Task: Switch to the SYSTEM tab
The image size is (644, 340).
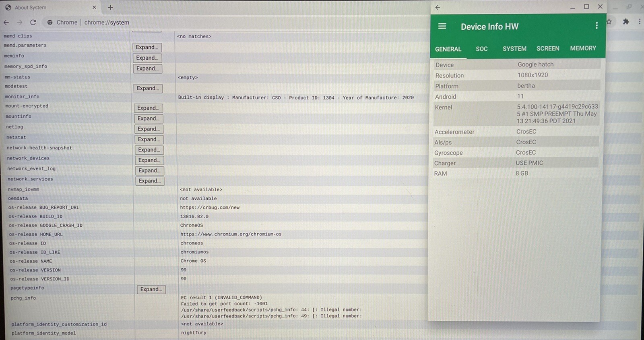Action: pos(514,49)
